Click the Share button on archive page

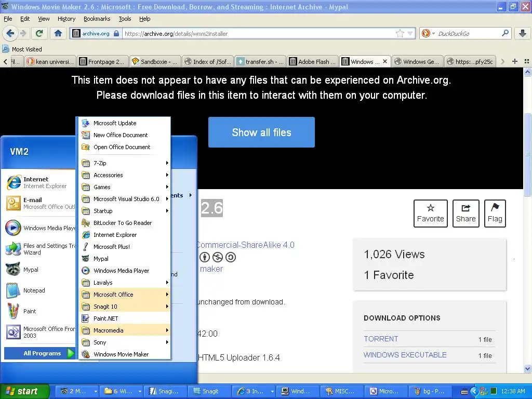(x=466, y=214)
